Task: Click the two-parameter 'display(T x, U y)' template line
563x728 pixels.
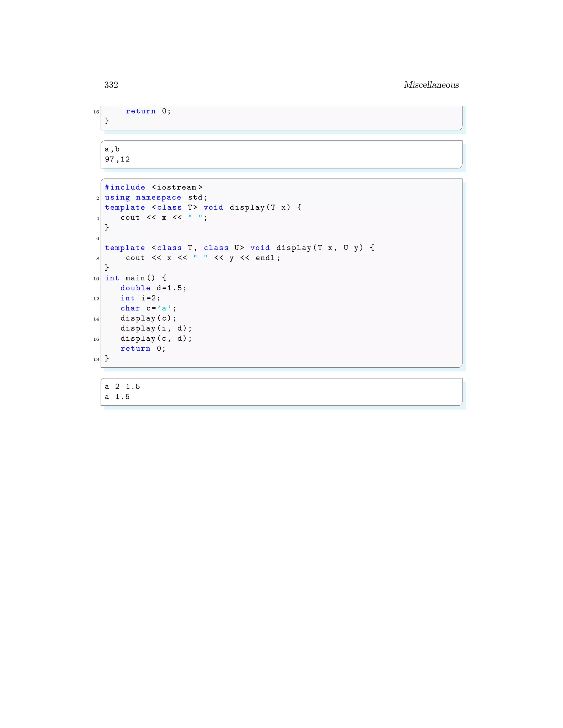Action: pos(239,248)
